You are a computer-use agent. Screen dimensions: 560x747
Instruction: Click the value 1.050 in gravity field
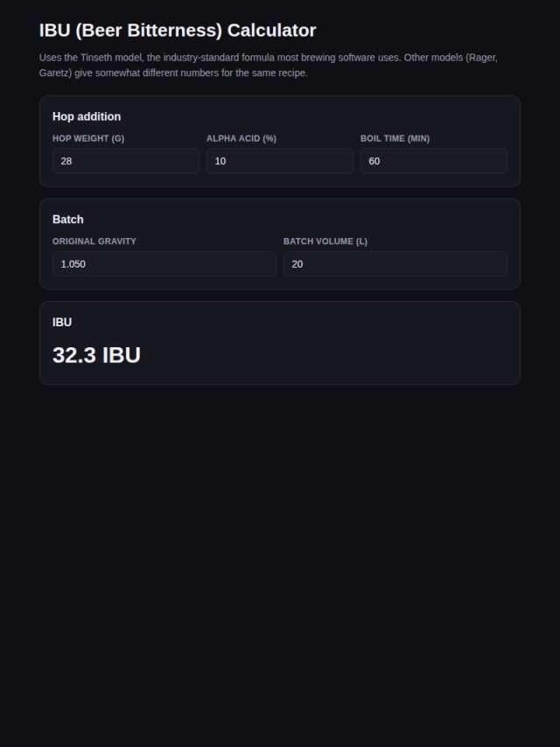click(x=73, y=264)
